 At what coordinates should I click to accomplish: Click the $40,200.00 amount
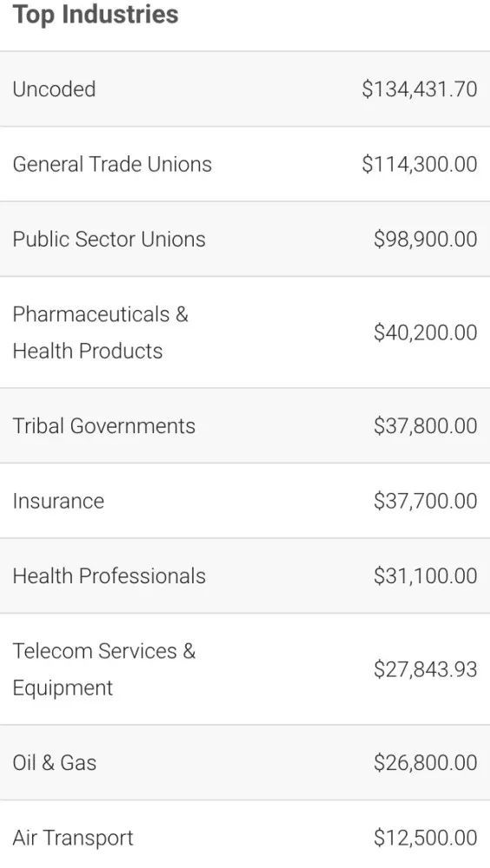pyautogui.click(x=425, y=332)
